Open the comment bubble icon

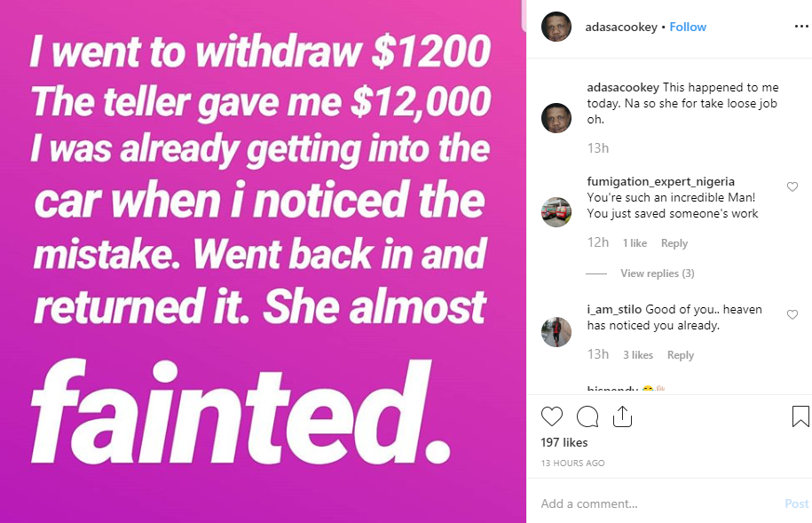587,416
